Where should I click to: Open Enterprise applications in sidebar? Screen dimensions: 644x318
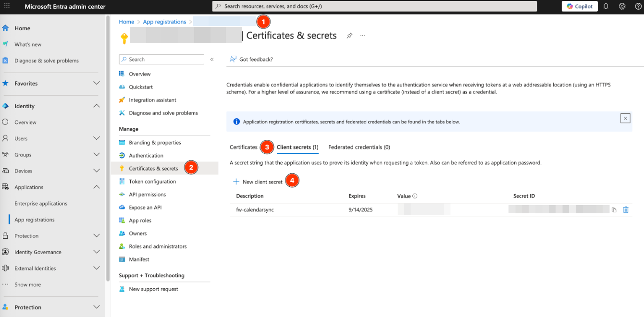pyautogui.click(x=41, y=204)
